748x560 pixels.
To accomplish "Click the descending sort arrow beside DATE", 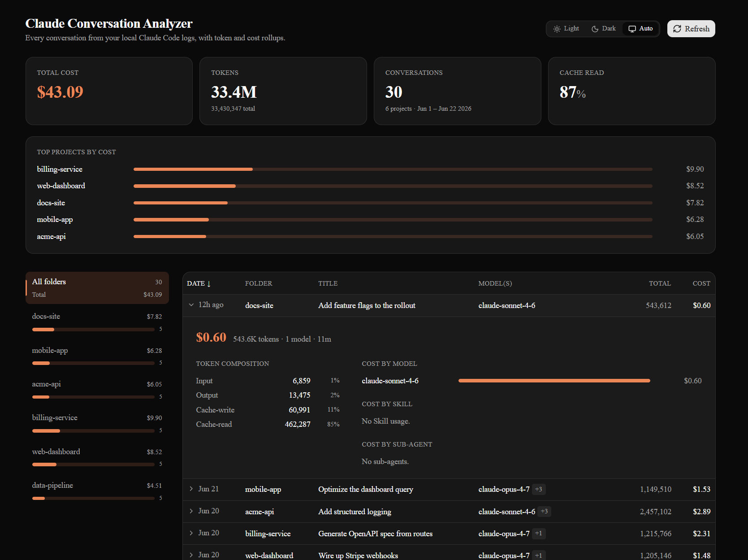I will pos(209,283).
